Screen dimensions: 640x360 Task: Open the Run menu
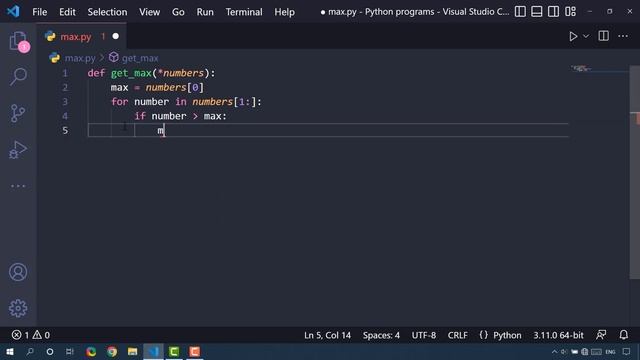pos(205,12)
